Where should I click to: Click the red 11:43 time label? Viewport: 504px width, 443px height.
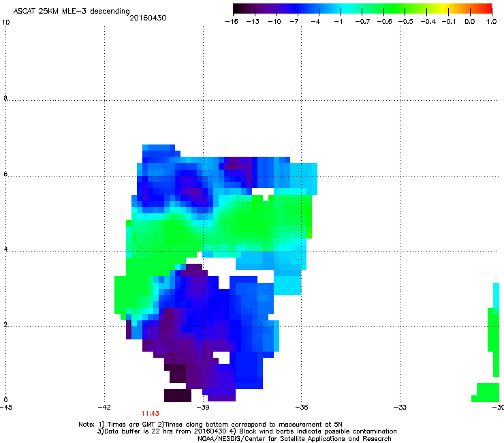pyautogui.click(x=150, y=414)
